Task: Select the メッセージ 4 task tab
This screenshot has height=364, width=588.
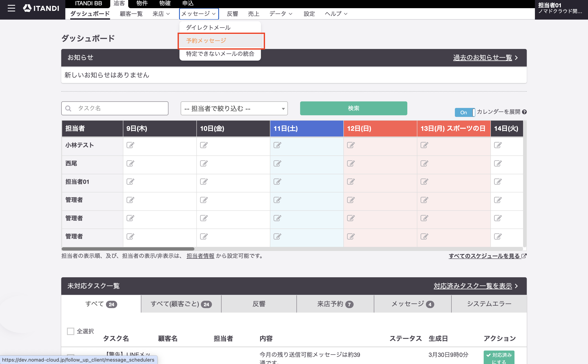Action: [413, 304]
